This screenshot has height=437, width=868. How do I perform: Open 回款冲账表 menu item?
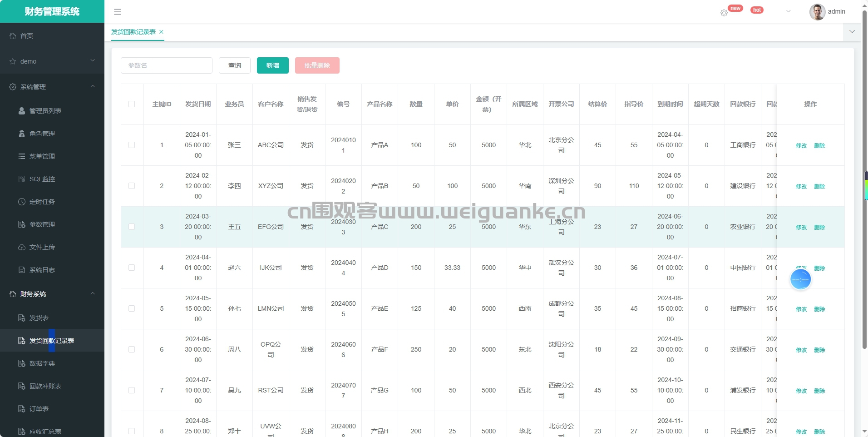pyautogui.click(x=45, y=386)
